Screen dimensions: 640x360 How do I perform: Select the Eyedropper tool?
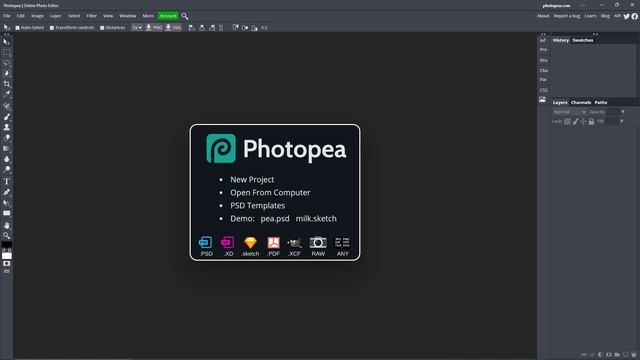(x=7, y=94)
